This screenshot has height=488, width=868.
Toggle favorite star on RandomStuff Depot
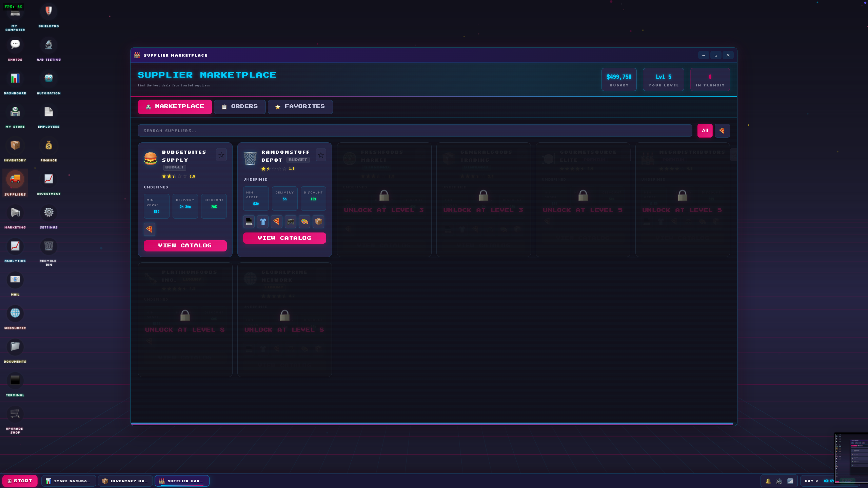tap(320, 155)
